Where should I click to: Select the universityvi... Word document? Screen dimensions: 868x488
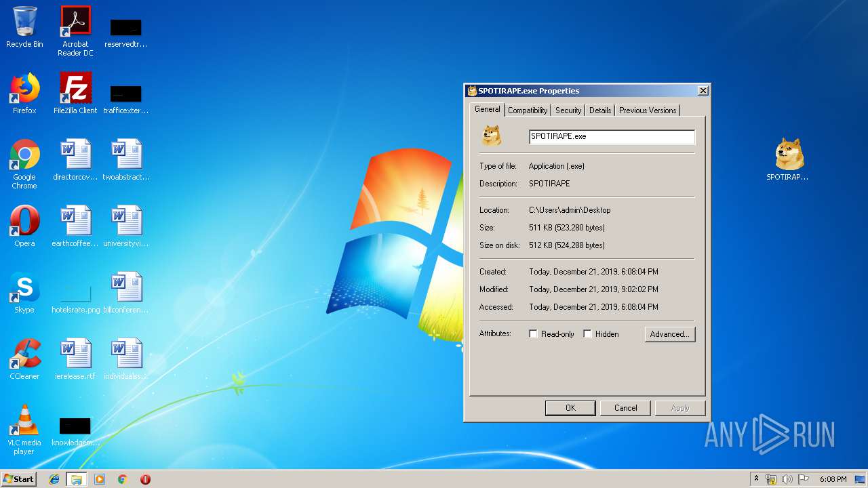tap(126, 226)
